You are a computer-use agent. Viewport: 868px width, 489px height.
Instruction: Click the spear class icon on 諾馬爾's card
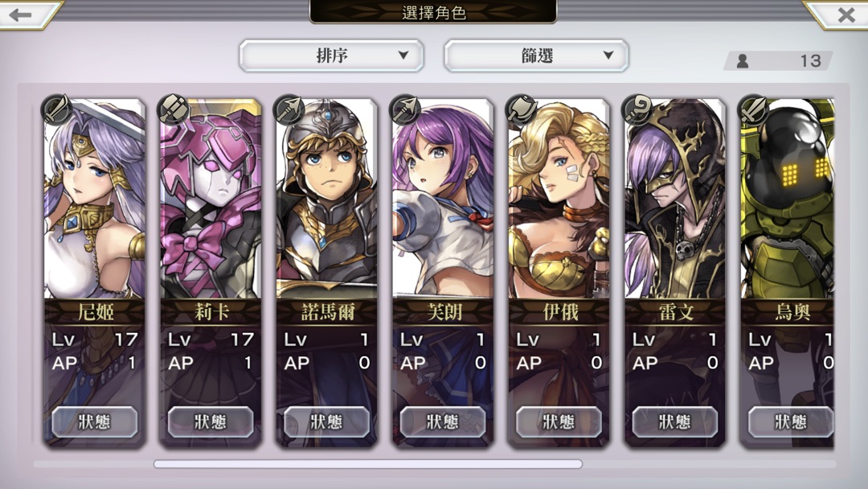[x=289, y=109]
